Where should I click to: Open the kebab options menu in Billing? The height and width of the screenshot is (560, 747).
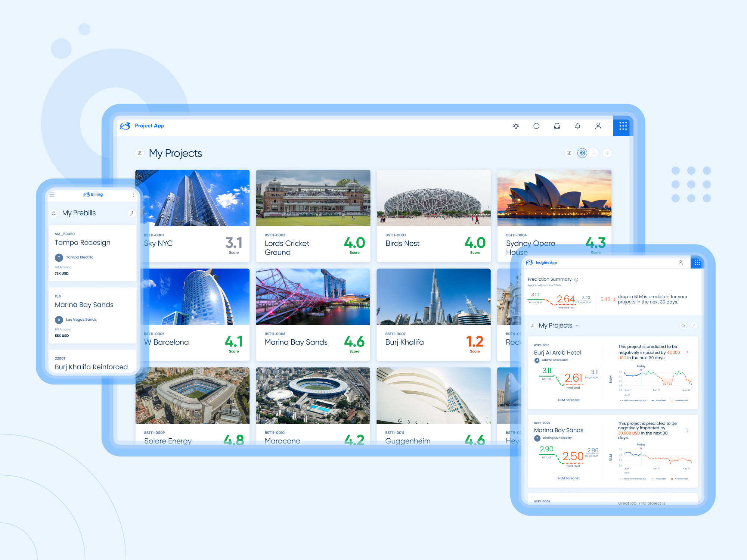[133, 195]
